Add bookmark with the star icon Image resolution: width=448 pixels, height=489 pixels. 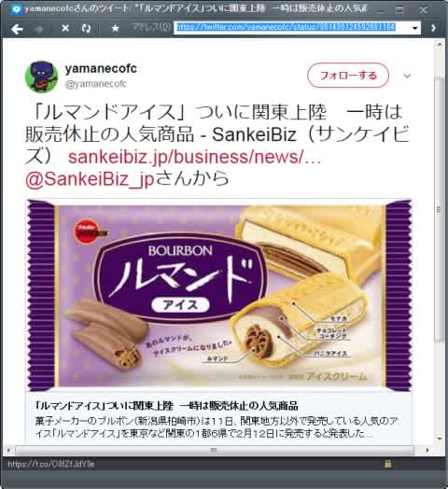[116, 28]
